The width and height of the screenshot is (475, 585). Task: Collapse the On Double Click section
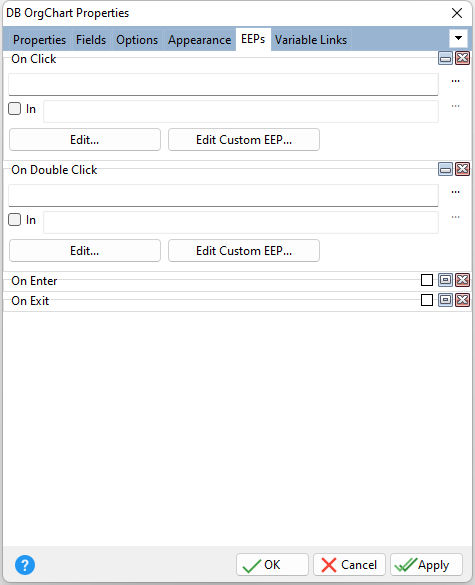[445, 169]
